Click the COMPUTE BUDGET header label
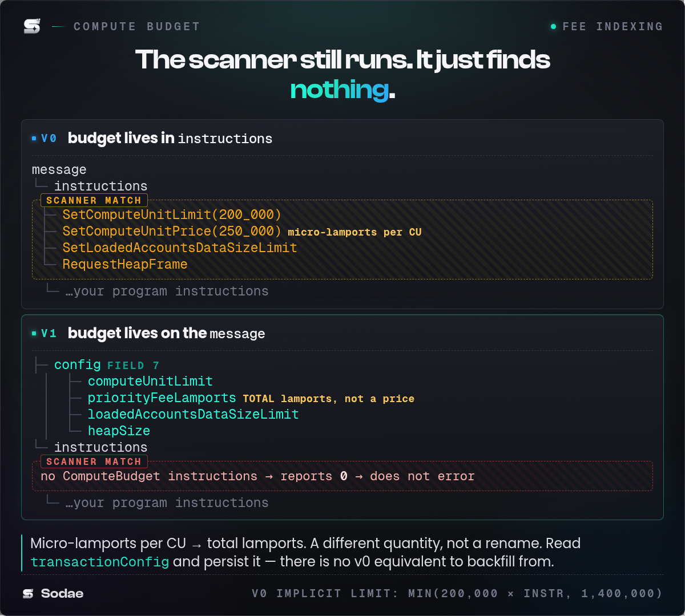This screenshot has width=685, height=616. click(x=137, y=26)
